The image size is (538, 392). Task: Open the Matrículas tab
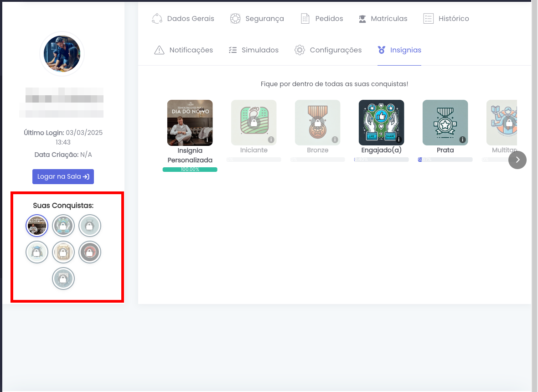(x=383, y=19)
